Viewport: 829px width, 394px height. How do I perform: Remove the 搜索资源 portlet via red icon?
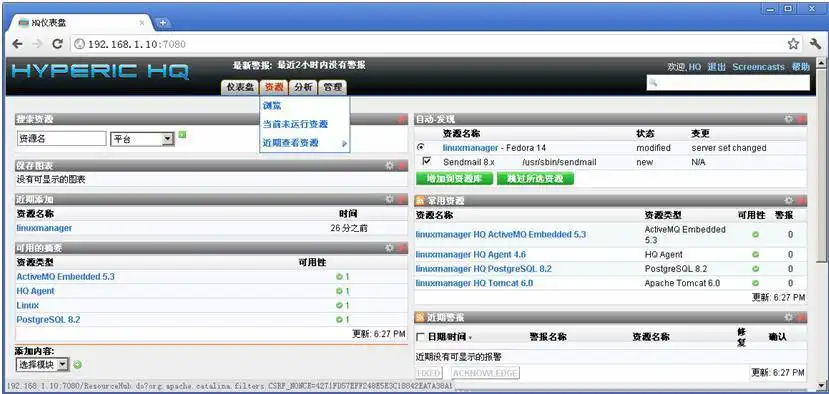click(403, 120)
